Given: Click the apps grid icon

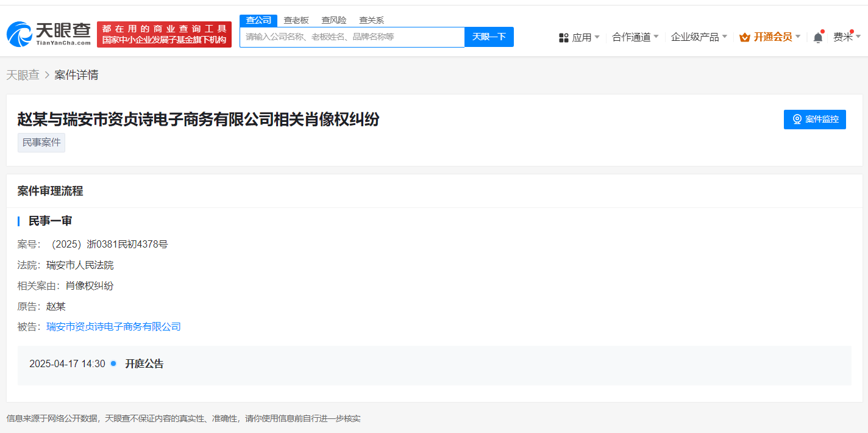Looking at the screenshot, I should (x=564, y=38).
